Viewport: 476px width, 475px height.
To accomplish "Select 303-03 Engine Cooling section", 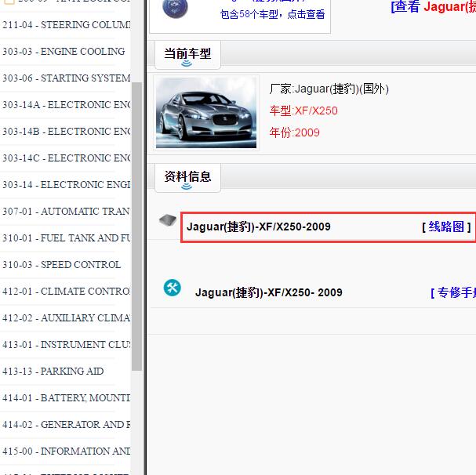I will click(x=64, y=52).
